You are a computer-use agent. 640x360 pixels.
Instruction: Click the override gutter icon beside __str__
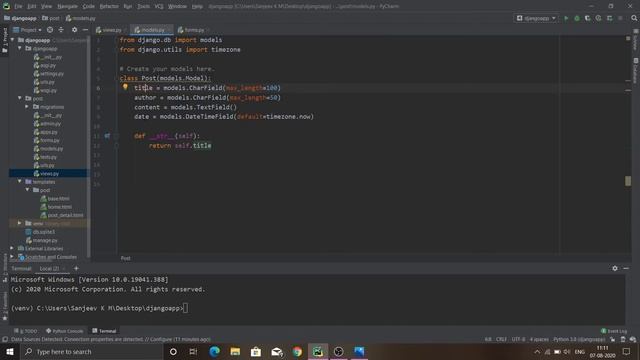click(107, 136)
